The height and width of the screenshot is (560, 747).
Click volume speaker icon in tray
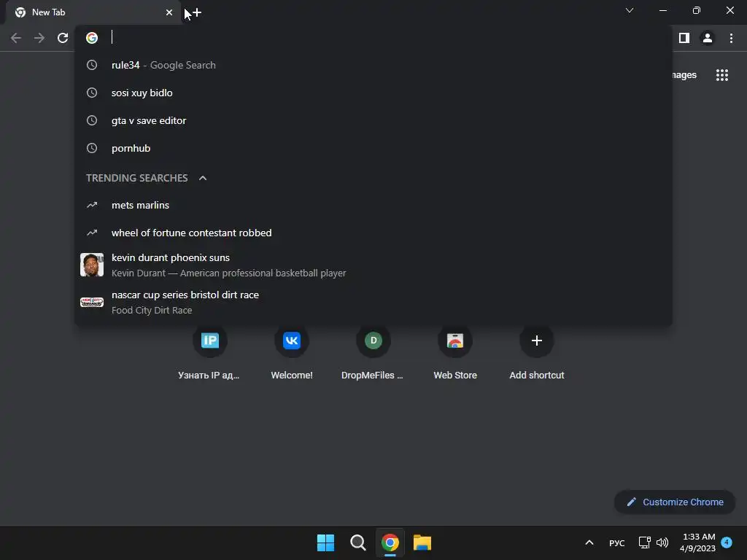[662, 542]
